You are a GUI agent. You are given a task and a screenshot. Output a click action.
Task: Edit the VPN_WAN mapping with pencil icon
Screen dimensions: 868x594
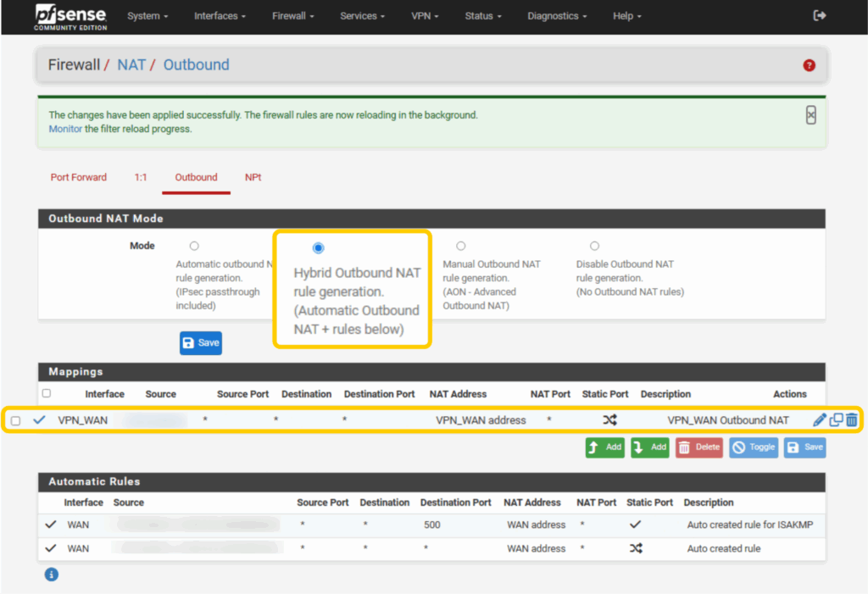(820, 419)
